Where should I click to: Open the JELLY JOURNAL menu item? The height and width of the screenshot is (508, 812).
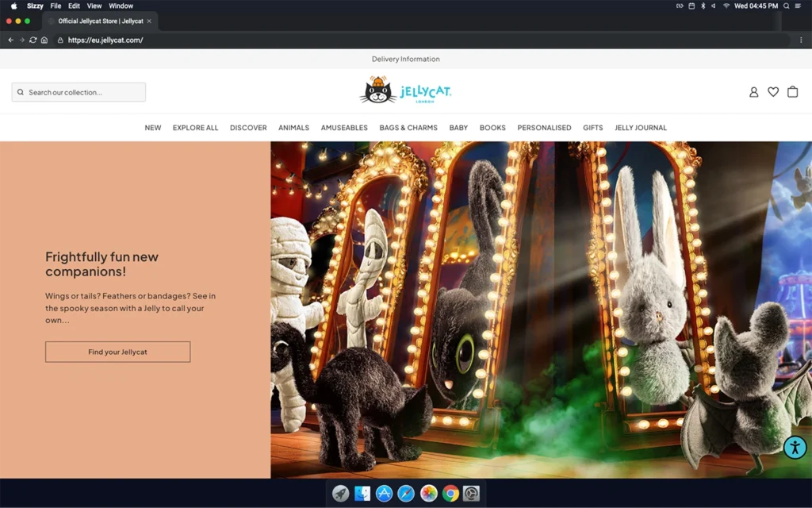[x=641, y=128]
